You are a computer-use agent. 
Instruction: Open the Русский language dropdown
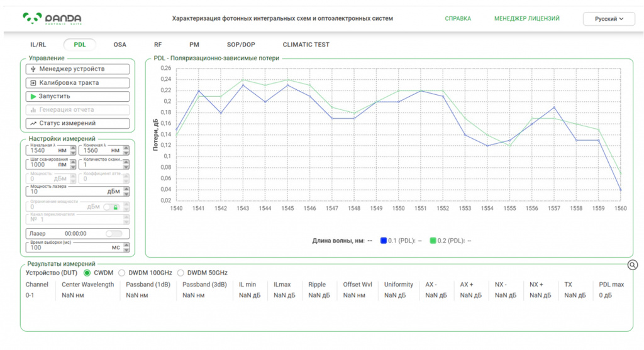609,19
